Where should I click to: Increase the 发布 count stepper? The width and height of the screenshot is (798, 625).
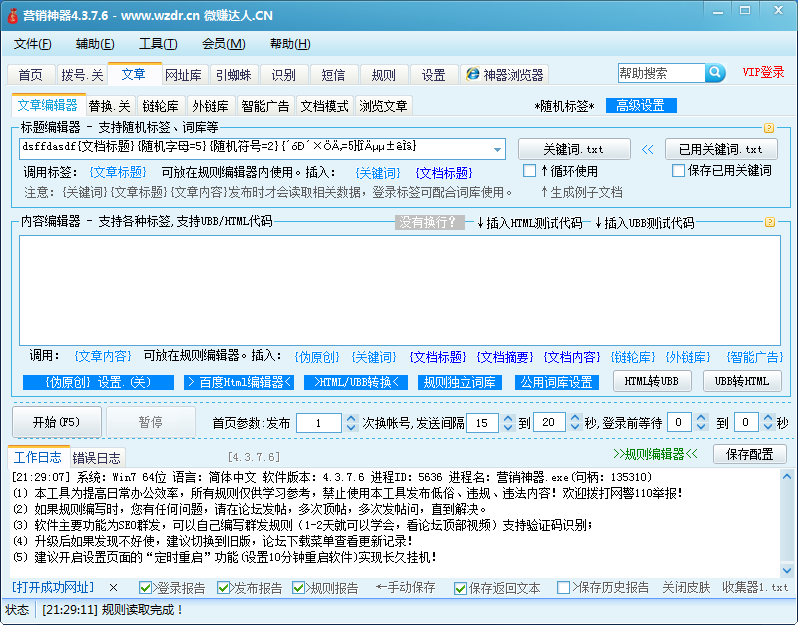tap(351, 418)
